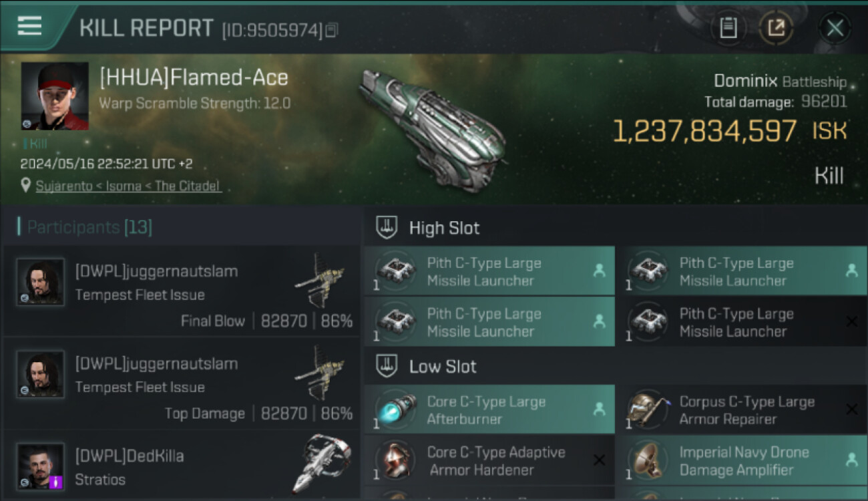Select juggernautslam's Top Damage entry
Viewport: 868px width, 501px height.
(x=182, y=386)
